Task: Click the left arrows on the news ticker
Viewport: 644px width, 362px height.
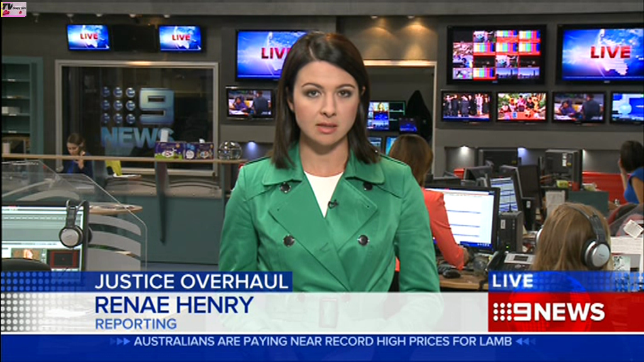Action: coord(120,341)
